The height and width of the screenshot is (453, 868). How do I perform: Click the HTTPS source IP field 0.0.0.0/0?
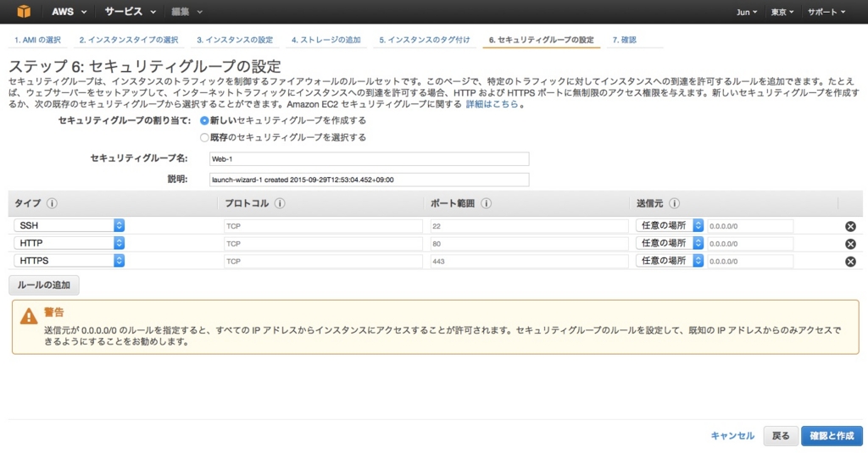click(x=750, y=262)
